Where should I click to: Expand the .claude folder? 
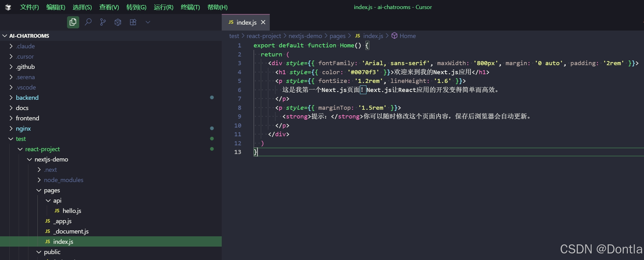[111, 46]
